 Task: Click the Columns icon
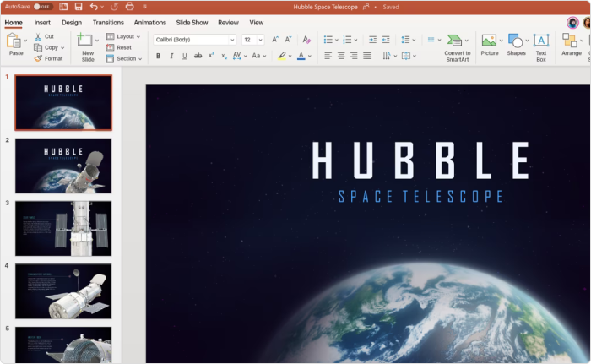coord(431,40)
